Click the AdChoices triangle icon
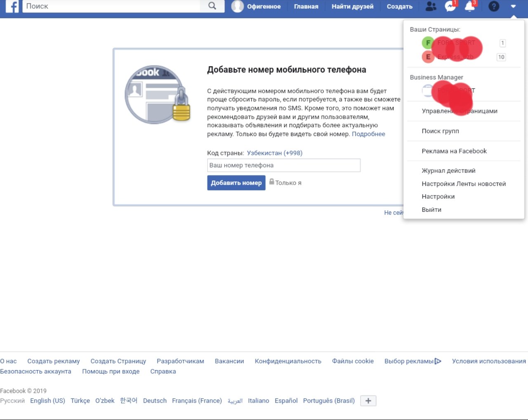This screenshot has width=528, height=420. 438,361
